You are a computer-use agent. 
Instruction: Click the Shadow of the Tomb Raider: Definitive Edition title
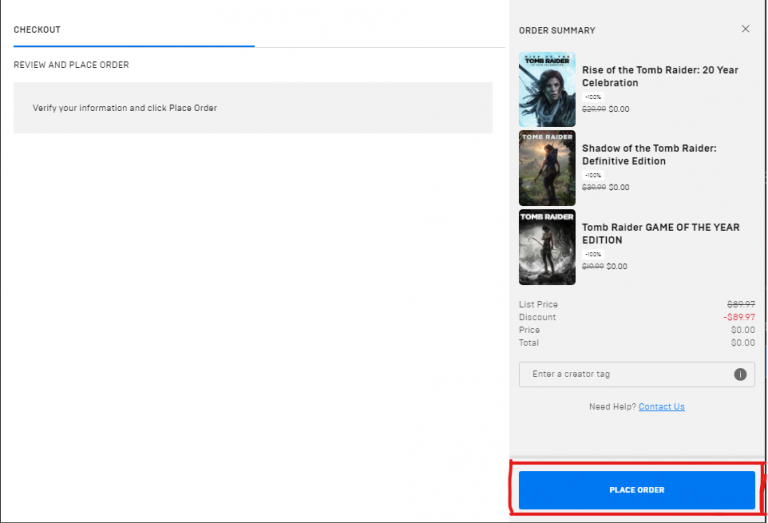coord(649,155)
